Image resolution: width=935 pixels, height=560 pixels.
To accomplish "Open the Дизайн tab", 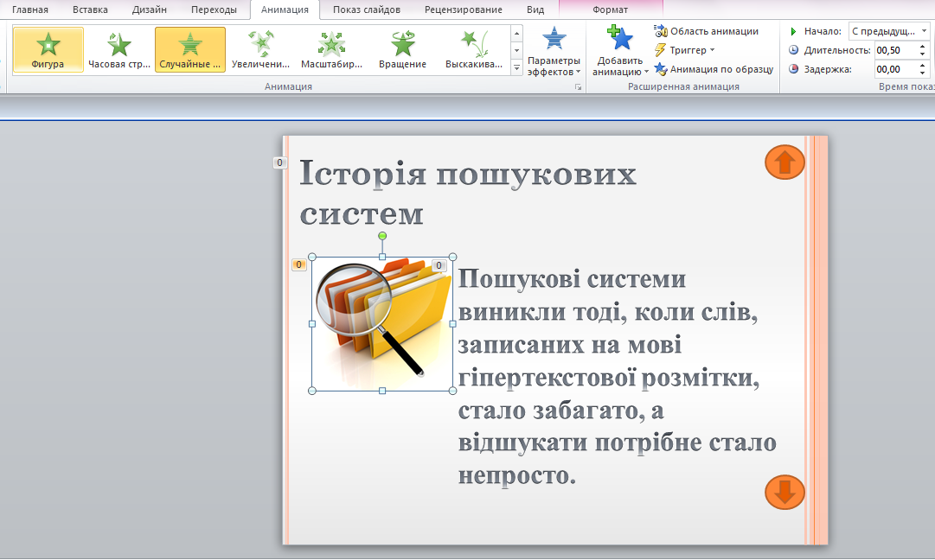I will pos(149,10).
